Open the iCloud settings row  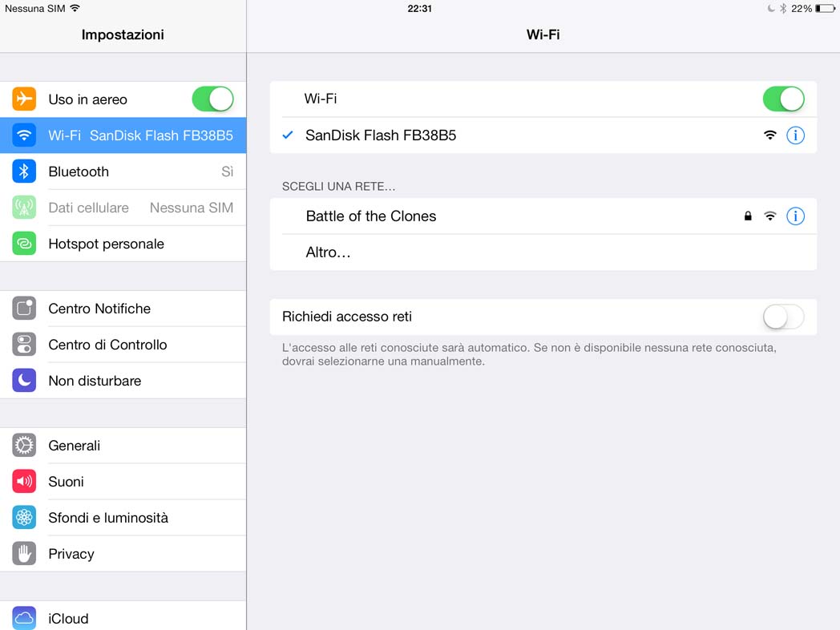pyautogui.click(x=123, y=617)
